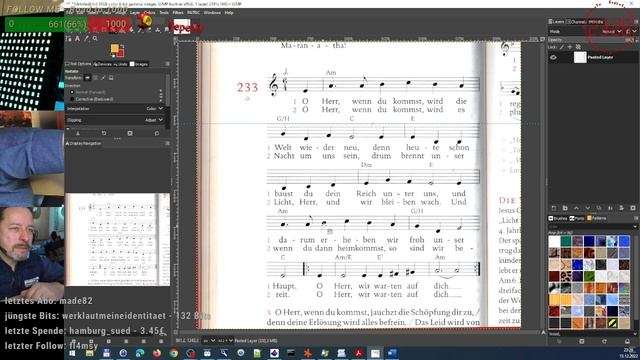Viewport: 640px width, 360px height.
Task: Set Transform target to image
Action: point(111,78)
